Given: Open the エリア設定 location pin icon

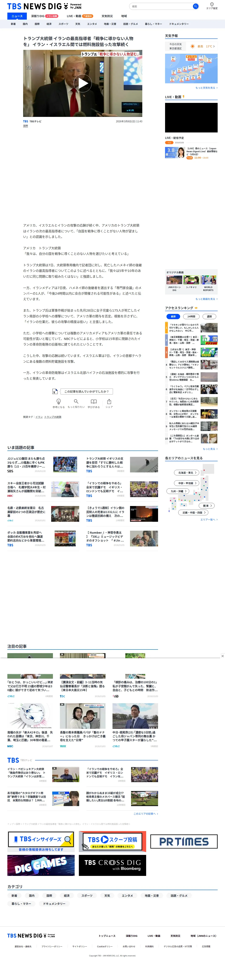Looking at the screenshot, I should point(212,5).
